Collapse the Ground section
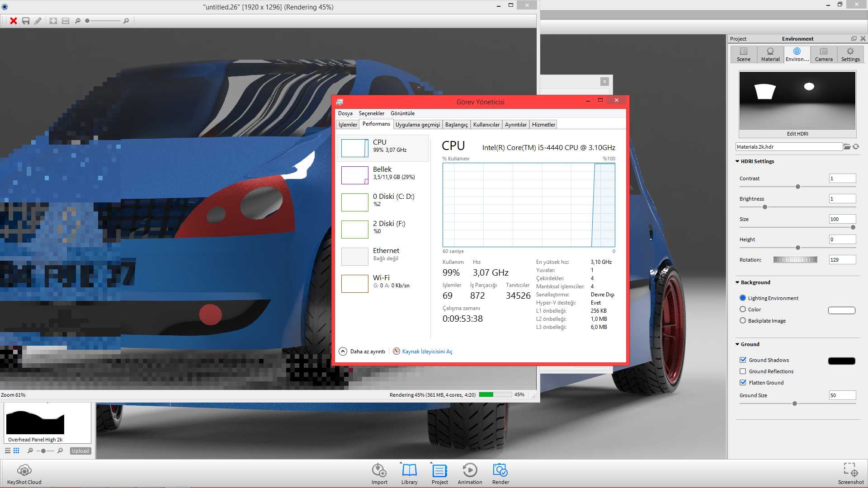The height and width of the screenshot is (488, 868). click(737, 344)
